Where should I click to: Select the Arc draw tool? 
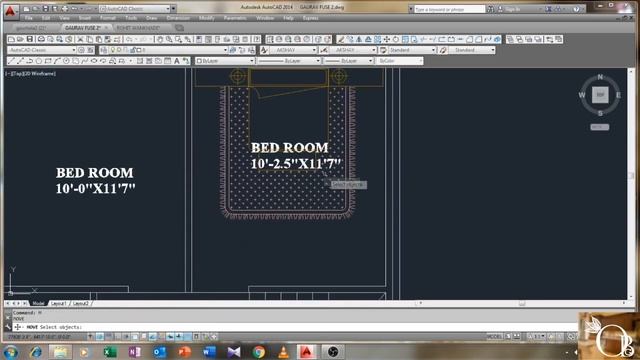click(x=57, y=61)
